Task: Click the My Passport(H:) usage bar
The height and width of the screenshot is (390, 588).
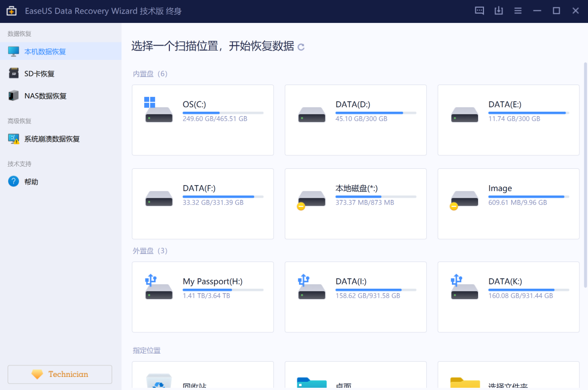Action: point(223,289)
